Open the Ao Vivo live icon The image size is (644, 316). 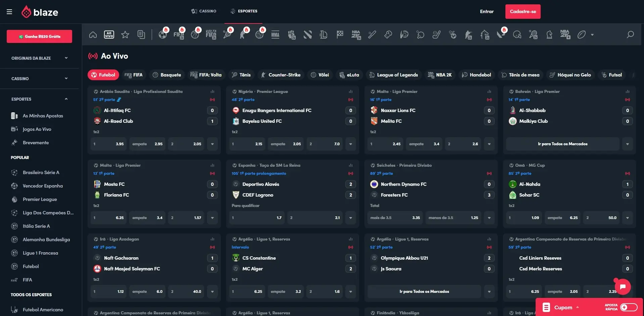click(x=109, y=35)
